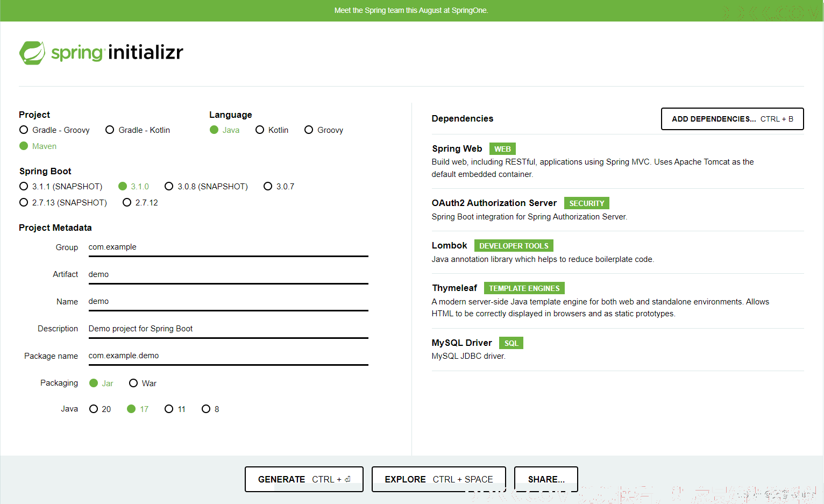Click the WEB tag badge

point(502,149)
